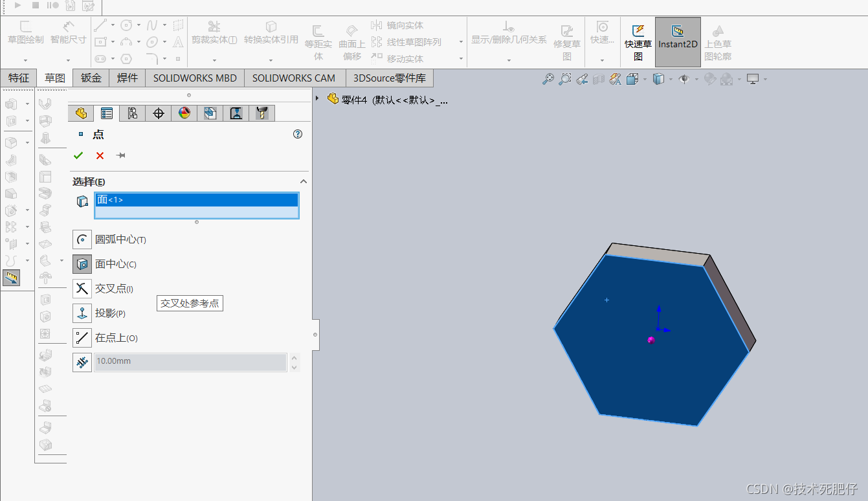This screenshot has width=868, height=501.
Task: Select the 在点上 on-point option
Action: [x=82, y=338]
